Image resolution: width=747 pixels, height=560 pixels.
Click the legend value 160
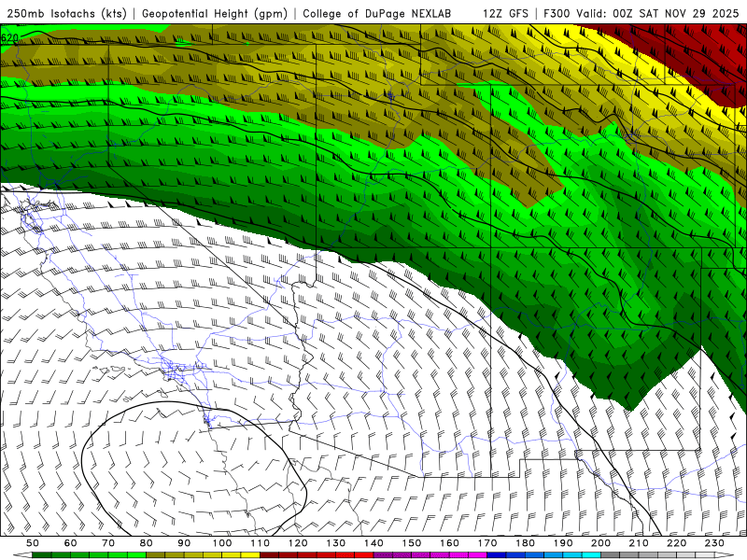click(449, 543)
